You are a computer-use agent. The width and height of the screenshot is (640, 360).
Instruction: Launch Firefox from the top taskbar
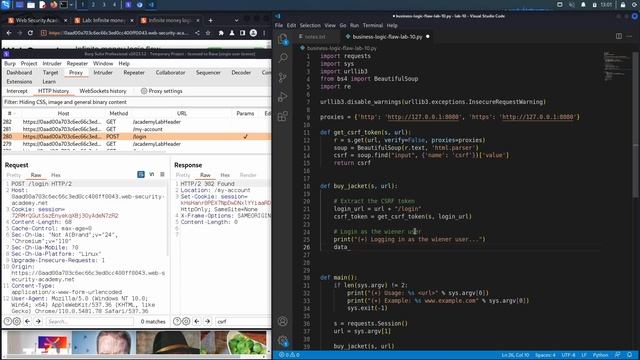tap(53, 5)
